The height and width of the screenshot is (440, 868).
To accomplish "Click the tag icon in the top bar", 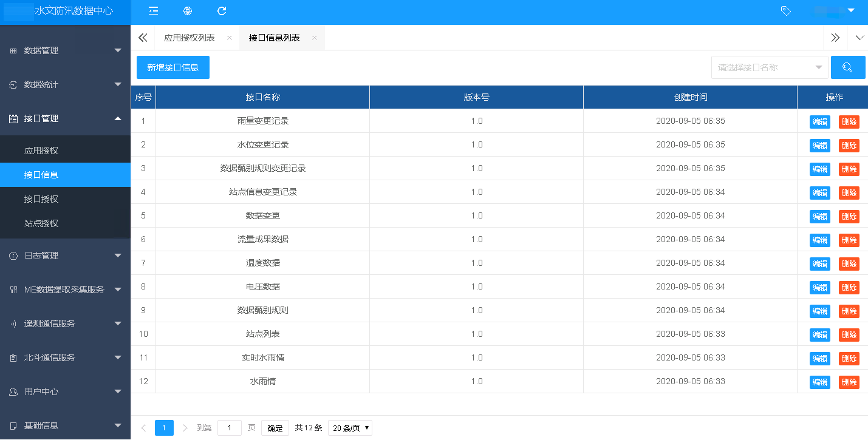I will pos(785,11).
